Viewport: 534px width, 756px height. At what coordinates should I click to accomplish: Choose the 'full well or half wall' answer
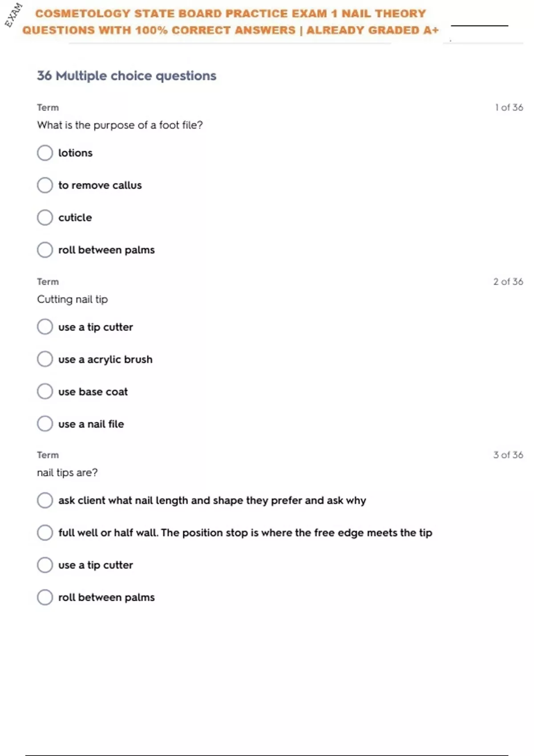tap(45, 533)
